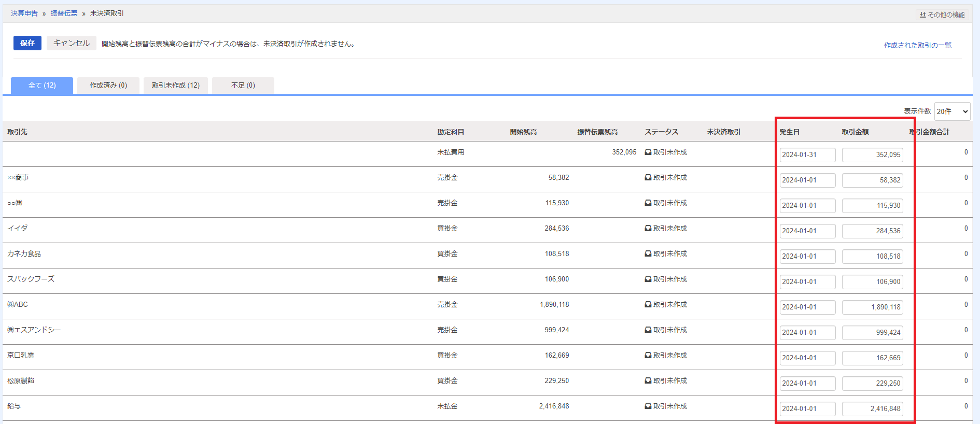Click date field in イイダ row

click(x=808, y=231)
